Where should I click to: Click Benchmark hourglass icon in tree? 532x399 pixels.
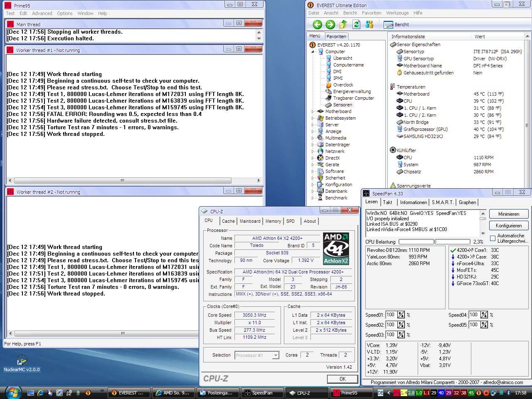[320, 198]
